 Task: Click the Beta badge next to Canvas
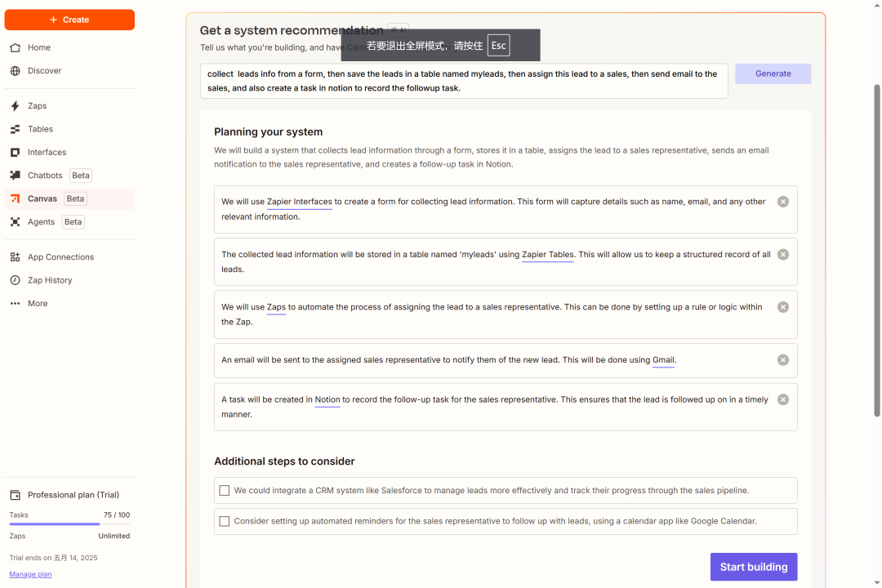(75, 198)
